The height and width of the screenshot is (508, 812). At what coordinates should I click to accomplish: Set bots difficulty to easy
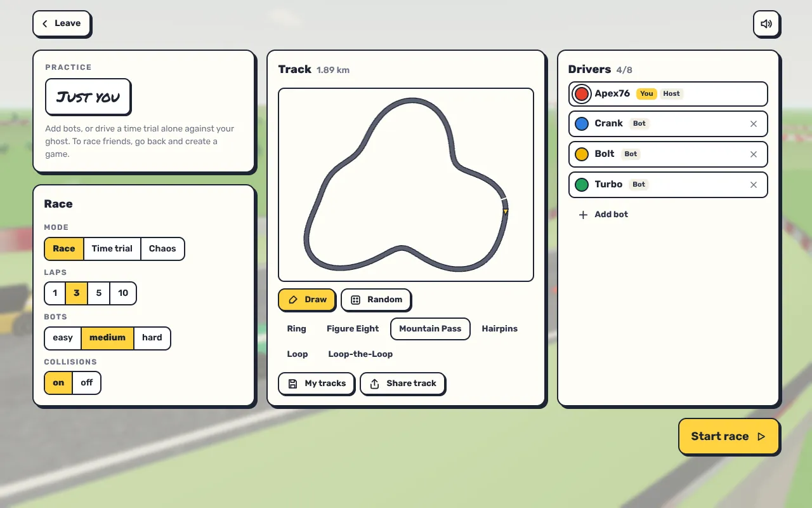click(x=63, y=338)
